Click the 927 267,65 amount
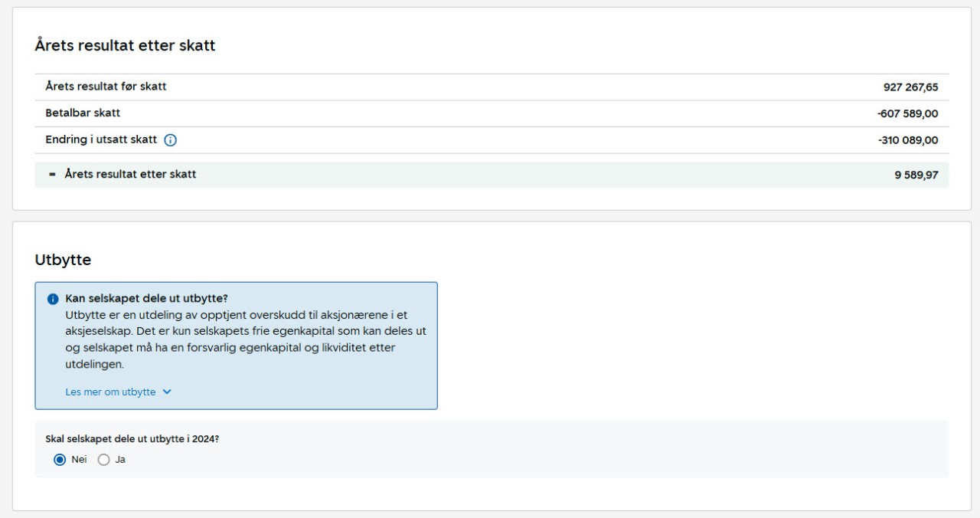Screen dimensions: 980x518 click(x=910, y=87)
